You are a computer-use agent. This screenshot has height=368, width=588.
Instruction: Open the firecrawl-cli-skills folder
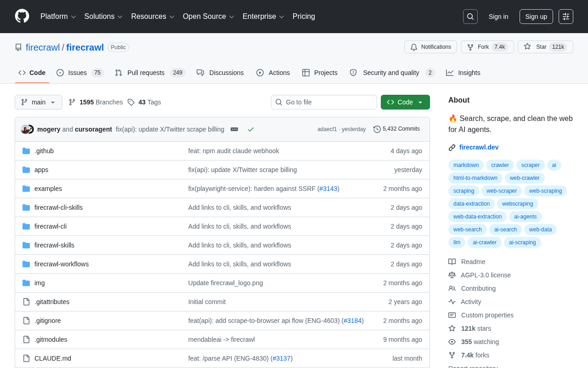(58, 207)
